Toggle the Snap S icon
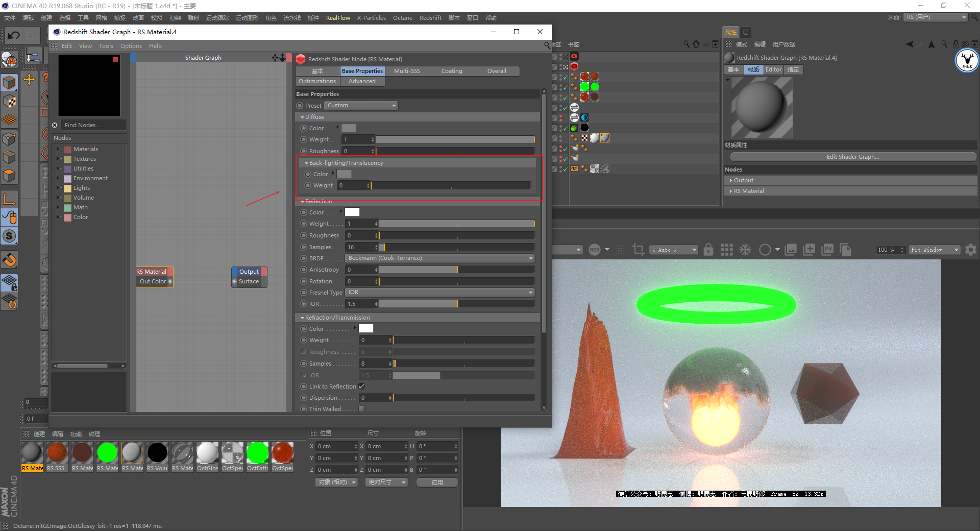The width and height of the screenshot is (980, 531). [x=10, y=236]
